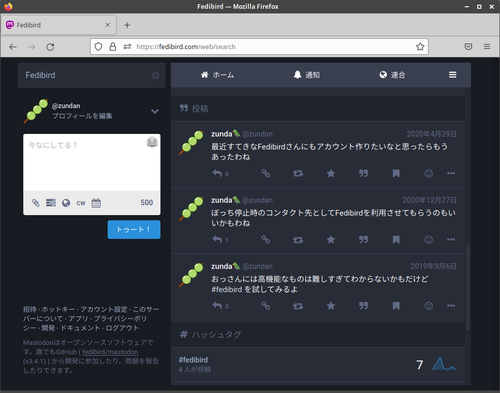Switch to the ホーム tab

pos(217,75)
